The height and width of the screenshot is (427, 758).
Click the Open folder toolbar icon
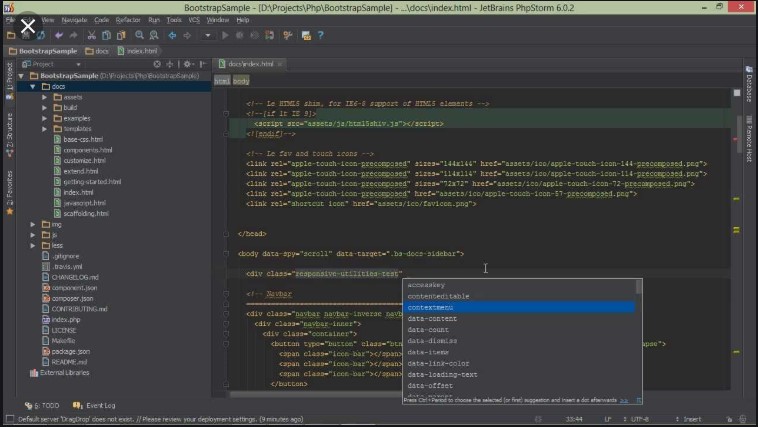11,35
